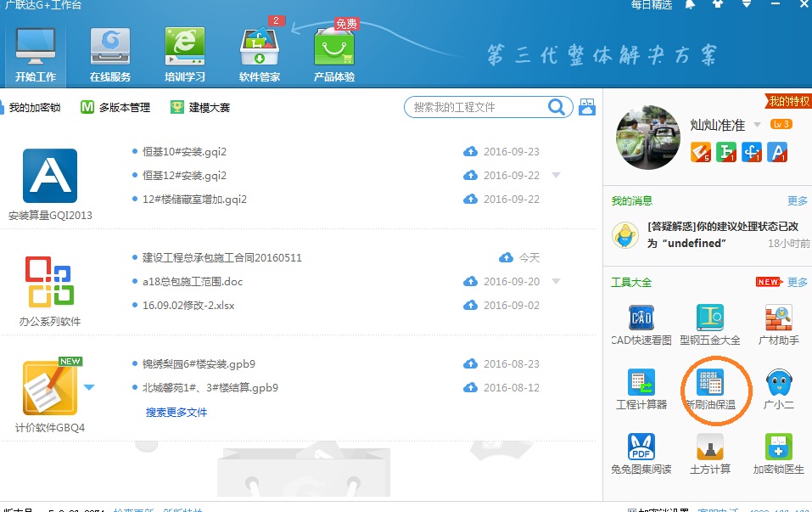Open the 广材助手 tool
The image size is (812, 512).
tap(778, 325)
